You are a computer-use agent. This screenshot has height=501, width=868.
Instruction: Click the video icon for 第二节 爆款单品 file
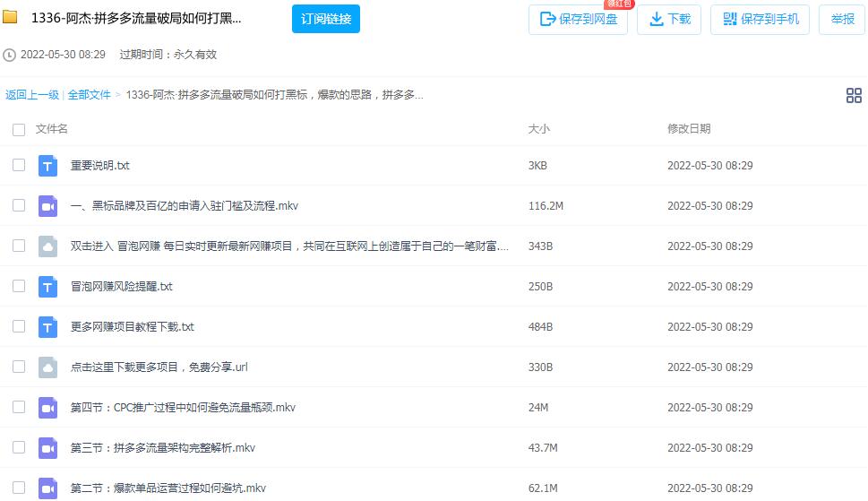(x=47, y=488)
